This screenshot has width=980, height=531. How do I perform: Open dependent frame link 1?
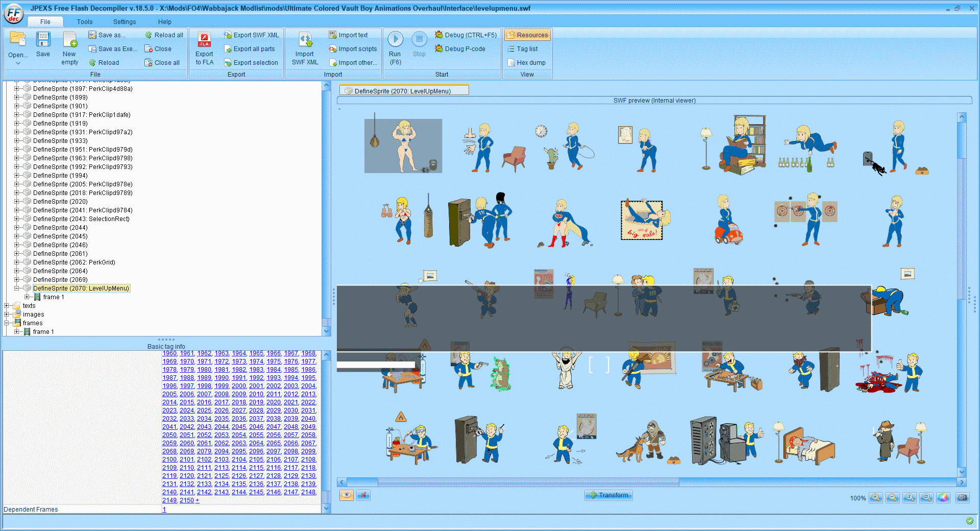pyautogui.click(x=164, y=510)
